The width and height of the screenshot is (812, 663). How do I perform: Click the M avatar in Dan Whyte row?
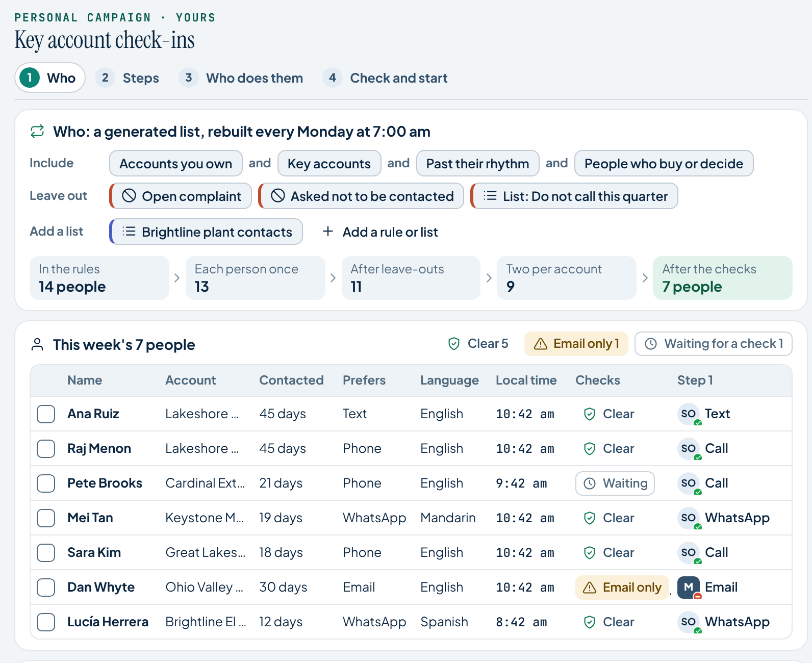click(689, 587)
